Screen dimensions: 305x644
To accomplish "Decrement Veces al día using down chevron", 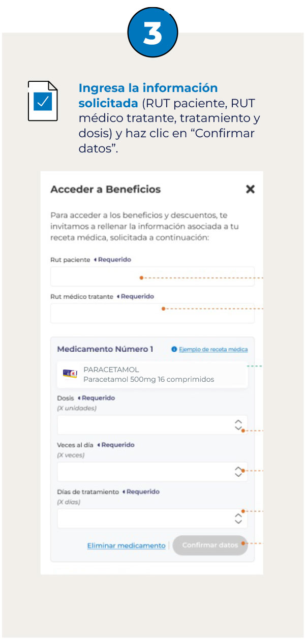I will (238, 475).
